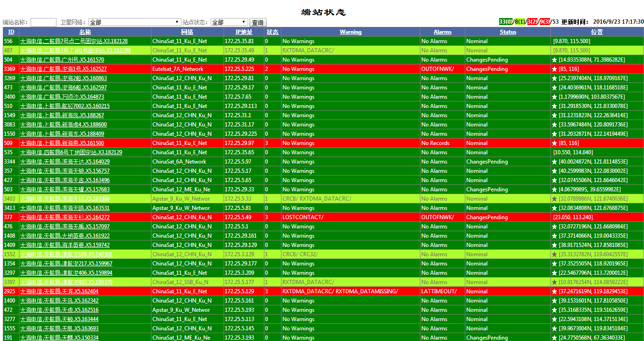Screen dimensions: 644x341
Task: Open station link ending X5.161570
Action: [x=62, y=60]
